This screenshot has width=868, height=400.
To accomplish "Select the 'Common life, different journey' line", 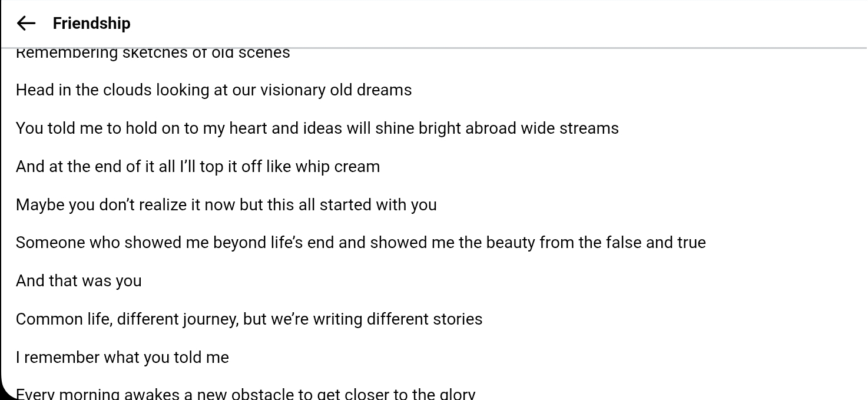I will (x=249, y=319).
